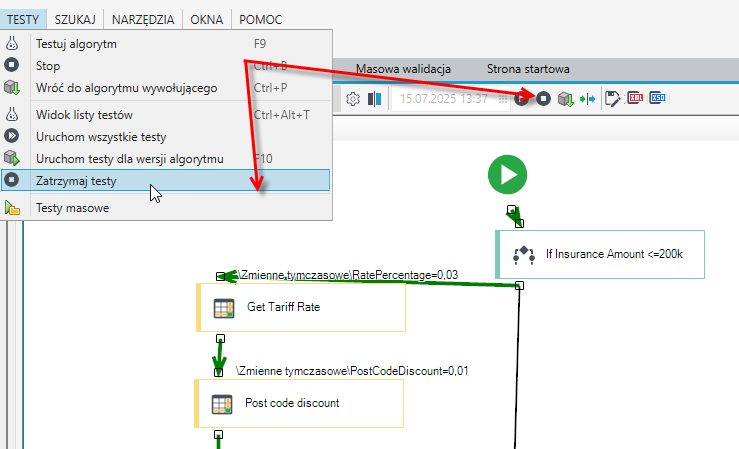739x449 pixels.
Task: Click the green start play node
Action: point(508,175)
